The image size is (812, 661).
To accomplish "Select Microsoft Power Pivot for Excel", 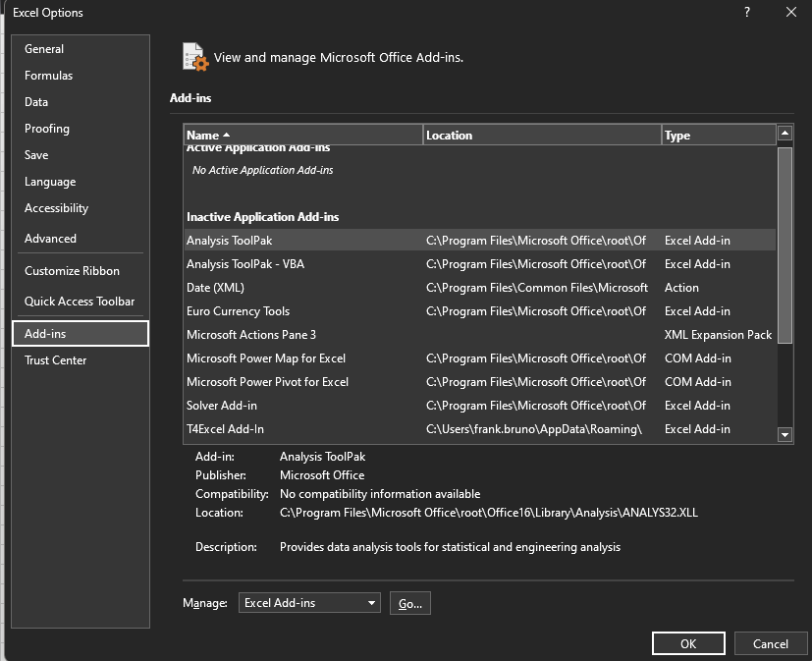I will click(x=267, y=382).
